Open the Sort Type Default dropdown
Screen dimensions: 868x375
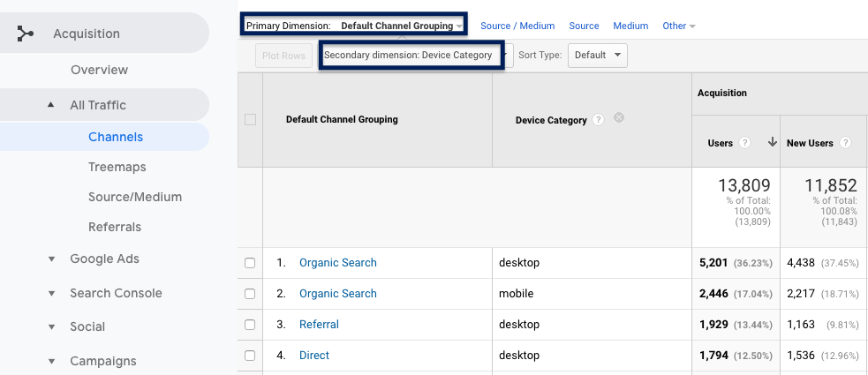tap(597, 55)
